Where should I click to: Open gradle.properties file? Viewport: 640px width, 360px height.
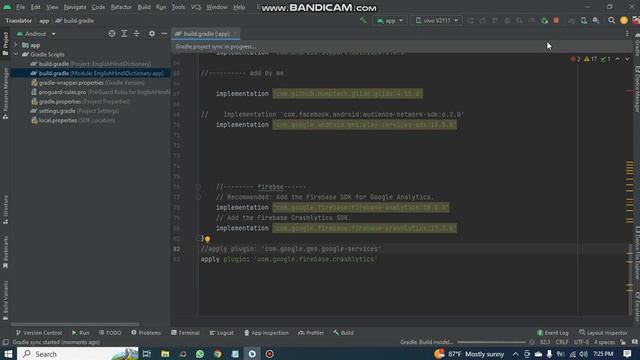click(80, 101)
